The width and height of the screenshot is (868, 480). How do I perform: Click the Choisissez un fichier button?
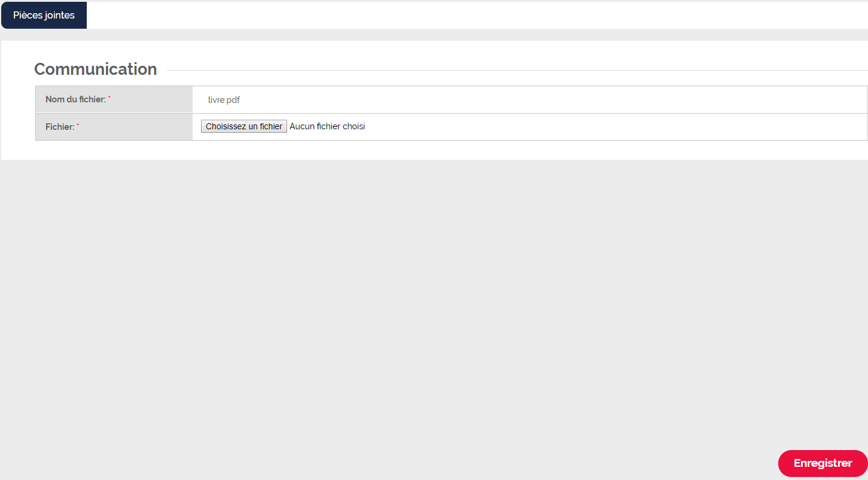coord(244,127)
